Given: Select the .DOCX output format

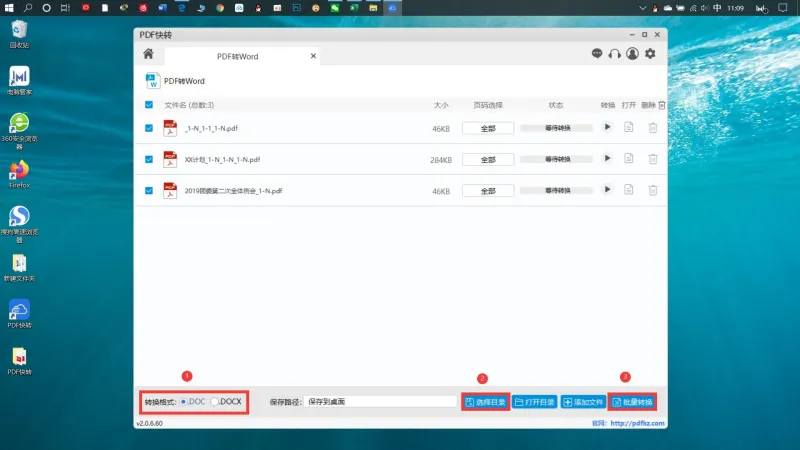Looking at the screenshot, I should (x=226, y=402).
